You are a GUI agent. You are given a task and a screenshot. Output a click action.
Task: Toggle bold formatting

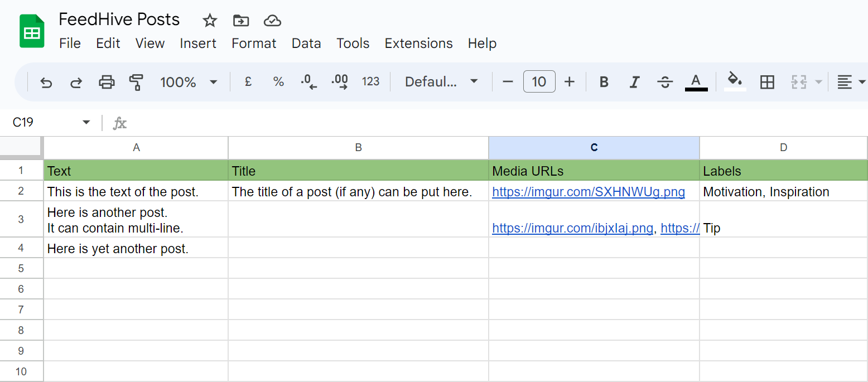click(x=604, y=83)
